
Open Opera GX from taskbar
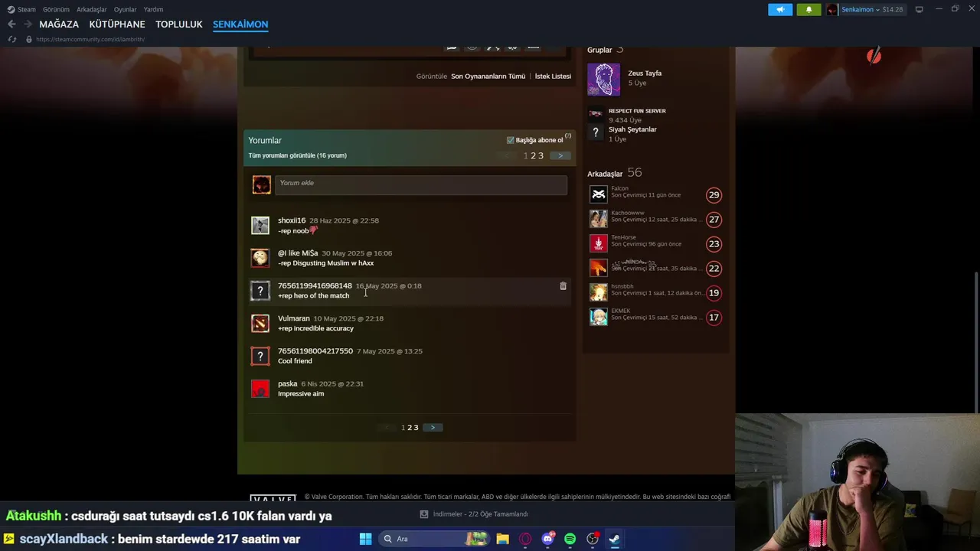tap(524, 539)
